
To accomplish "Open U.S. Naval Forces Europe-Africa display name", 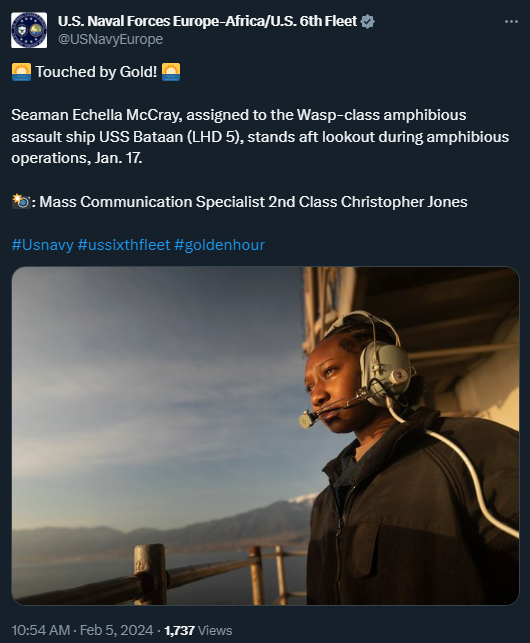I will tap(207, 21).
